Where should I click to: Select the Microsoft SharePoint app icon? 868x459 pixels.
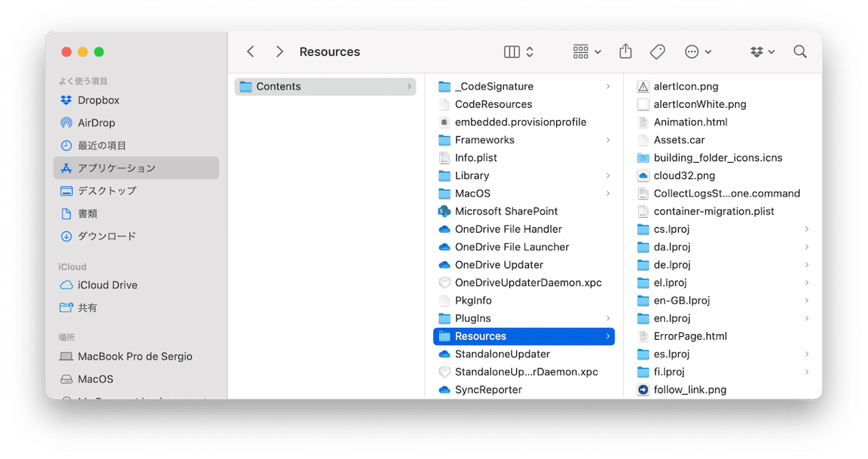point(444,211)
